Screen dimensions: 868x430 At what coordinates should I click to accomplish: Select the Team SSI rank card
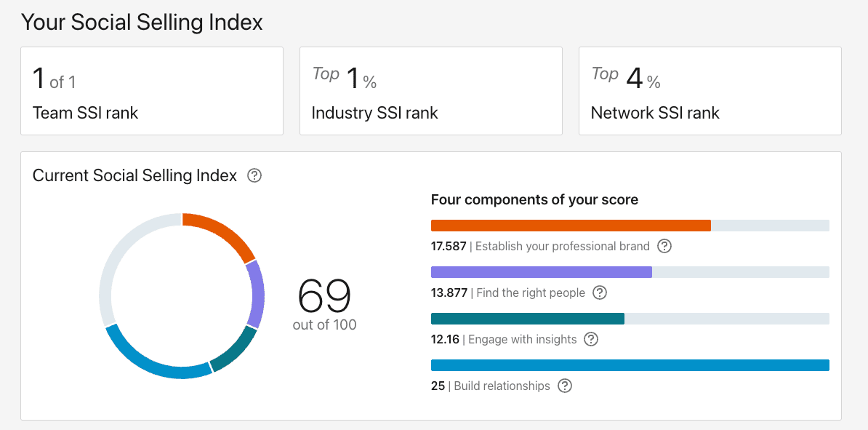tap(151, 91)
